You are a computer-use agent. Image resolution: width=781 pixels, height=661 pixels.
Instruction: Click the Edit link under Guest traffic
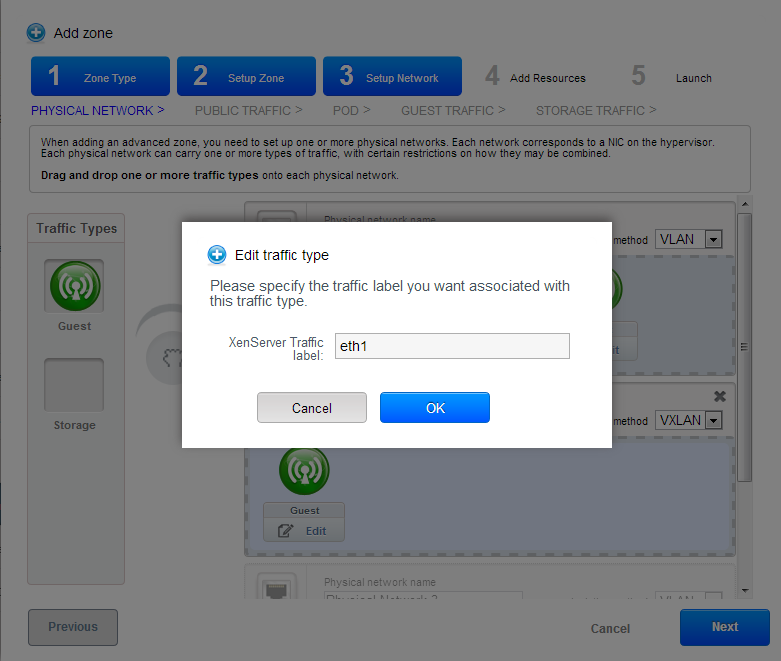(x=316, y=531)
